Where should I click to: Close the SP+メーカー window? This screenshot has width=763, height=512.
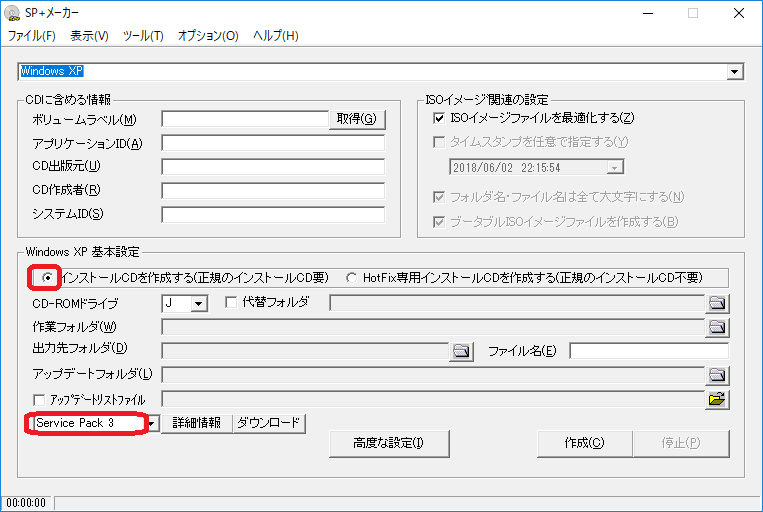(x=739, y=13)
